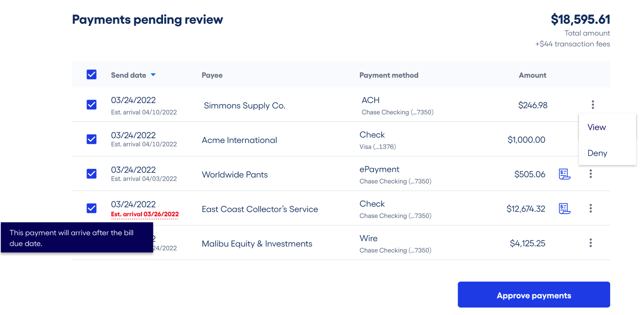
Task: Click the Approve payments button
Action: (x=534, y=294)
